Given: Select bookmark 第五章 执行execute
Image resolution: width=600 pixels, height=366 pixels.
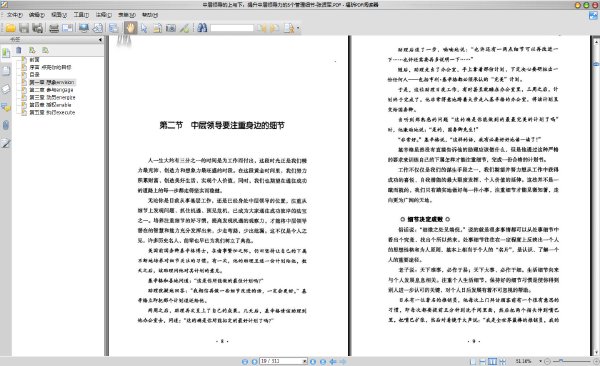Looking at the screenshot, I should pyautogui.click(x=52, y=113).
